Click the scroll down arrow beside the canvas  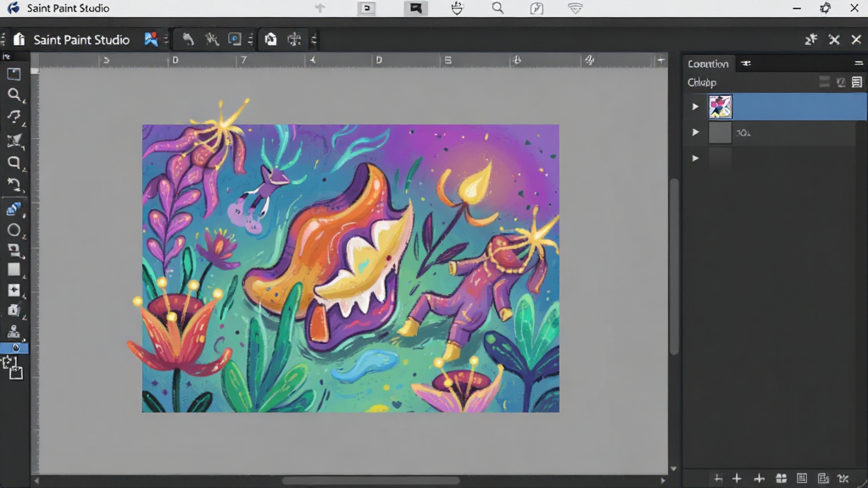(x=674, y=469)
